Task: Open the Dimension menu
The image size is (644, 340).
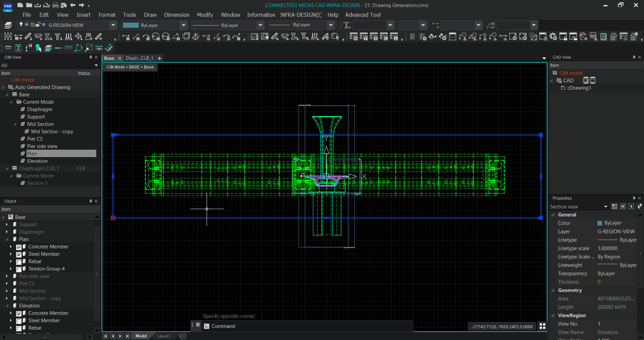Action: (177, 15)
